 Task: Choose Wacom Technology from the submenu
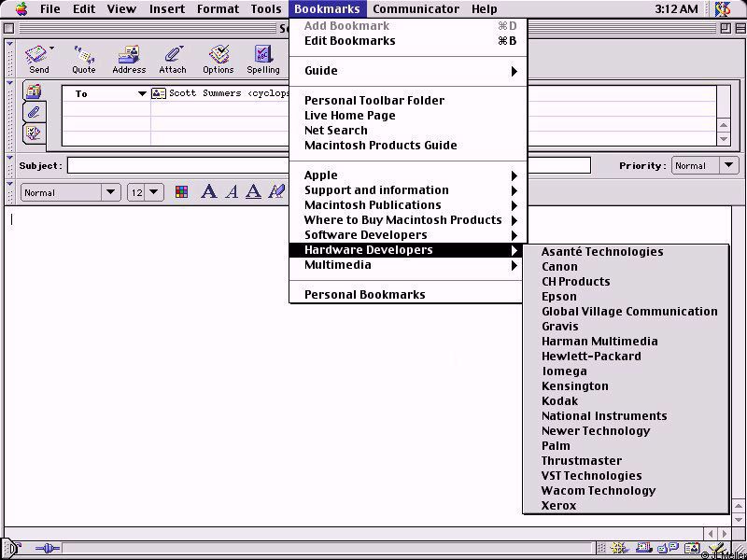[626, 491]
